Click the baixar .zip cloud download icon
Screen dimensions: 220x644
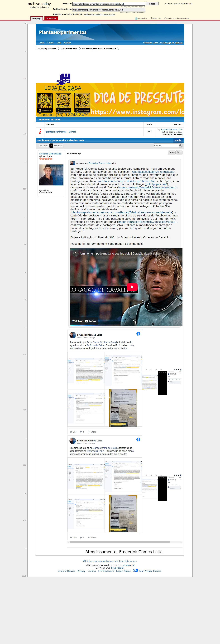151,18
